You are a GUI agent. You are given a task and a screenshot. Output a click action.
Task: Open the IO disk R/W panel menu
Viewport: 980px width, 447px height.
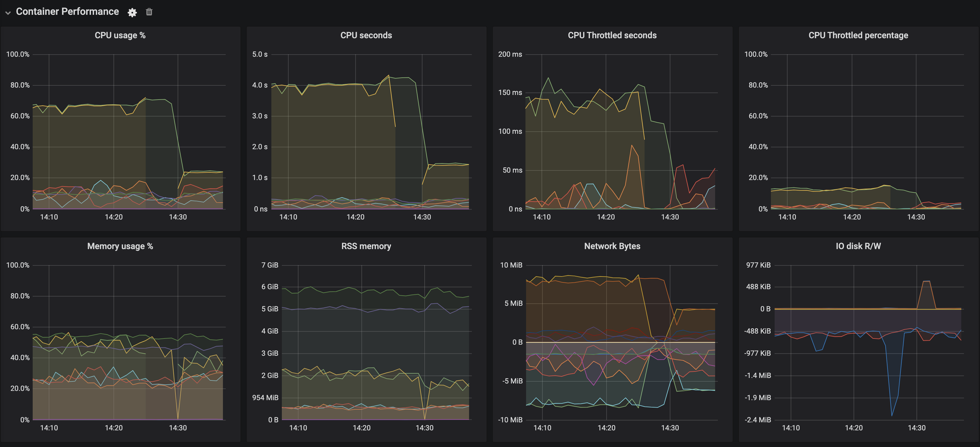coord(857,246)
